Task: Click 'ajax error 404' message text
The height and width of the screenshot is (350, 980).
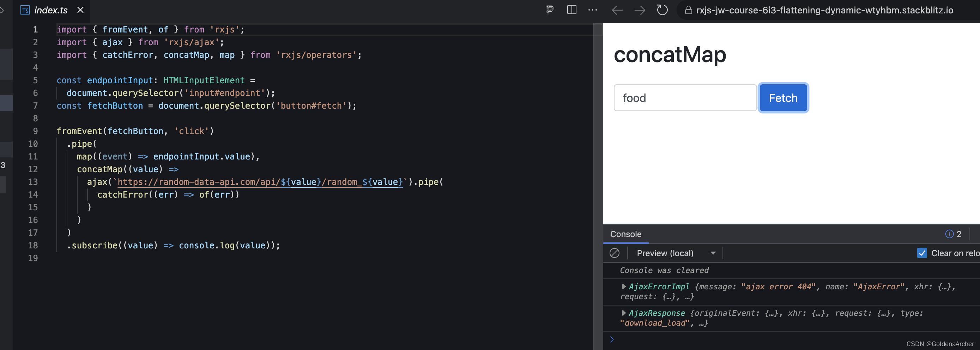Action: (x=778, y=286)
